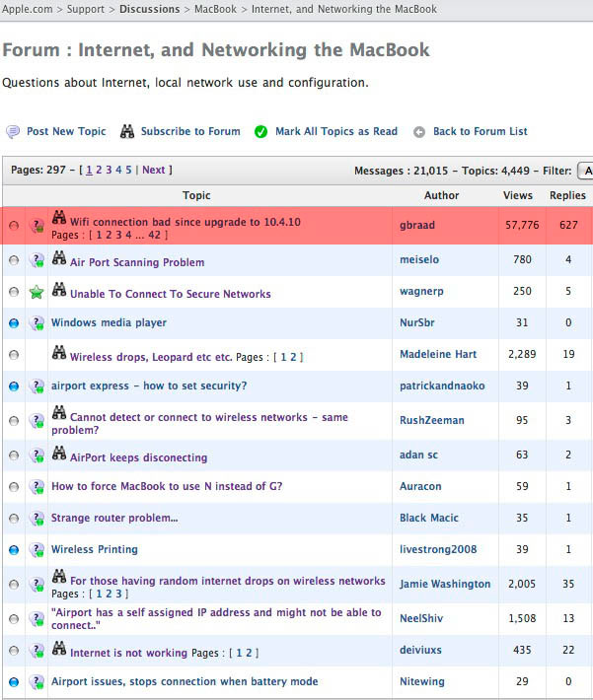Open topic How to force MacBook to use N
593x700 pixels.
[x=167, y=486]
